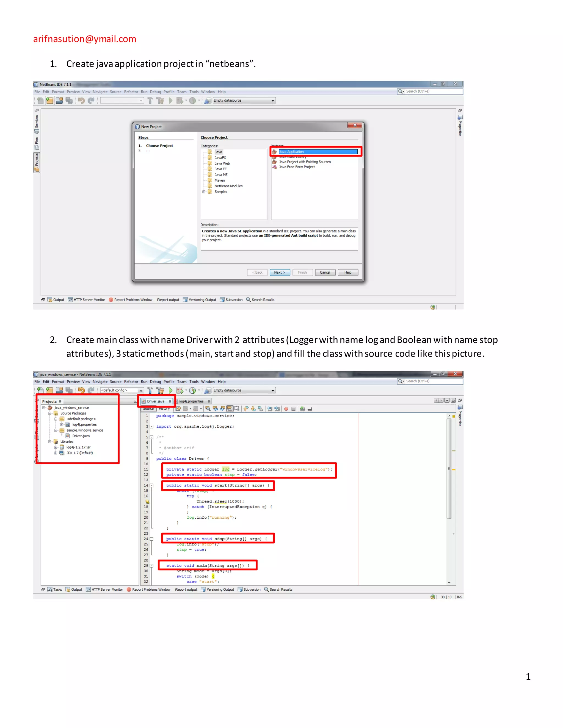Viewport: 563px width, 728px height.
Task: Click Find Next Occurrence icon in editor toolbar
Action: [223, 409]
